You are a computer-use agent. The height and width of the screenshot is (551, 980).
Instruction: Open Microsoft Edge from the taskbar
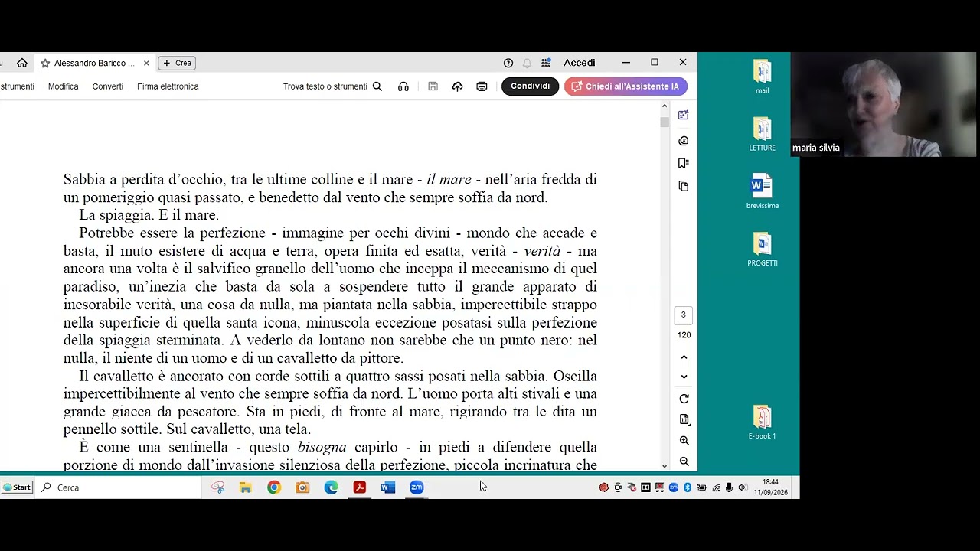[x=331, y=487]
